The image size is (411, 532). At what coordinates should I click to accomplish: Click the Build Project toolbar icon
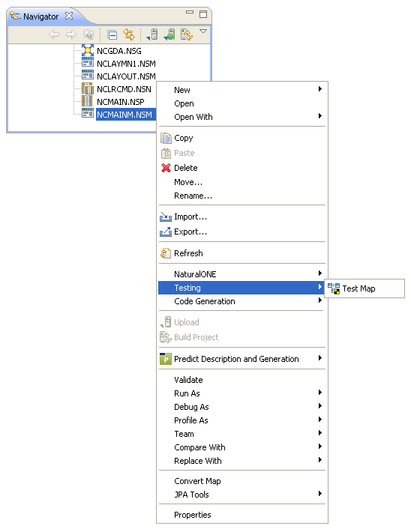click(x=187, y=34)
